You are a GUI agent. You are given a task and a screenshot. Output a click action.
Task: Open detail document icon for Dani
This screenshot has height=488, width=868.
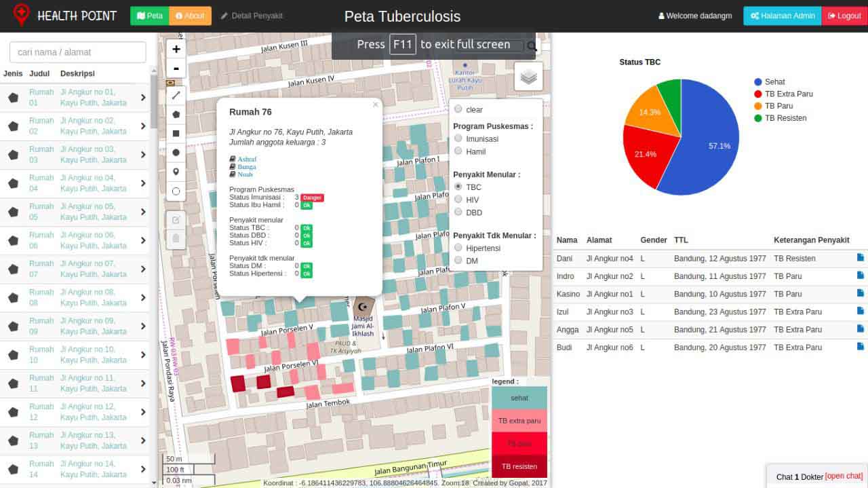pos(860,258)
